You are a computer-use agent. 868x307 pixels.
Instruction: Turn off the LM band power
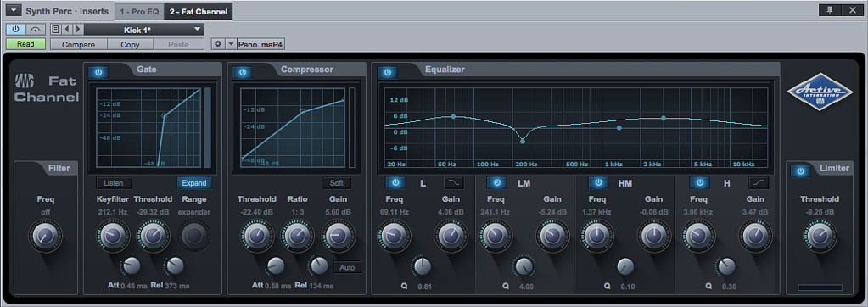(497, 182)
